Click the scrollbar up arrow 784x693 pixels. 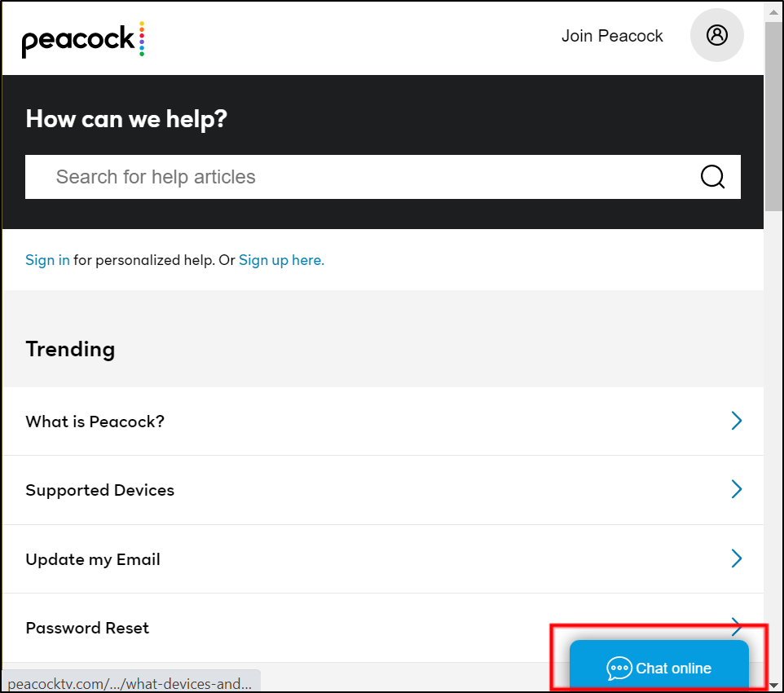[773, 12]
